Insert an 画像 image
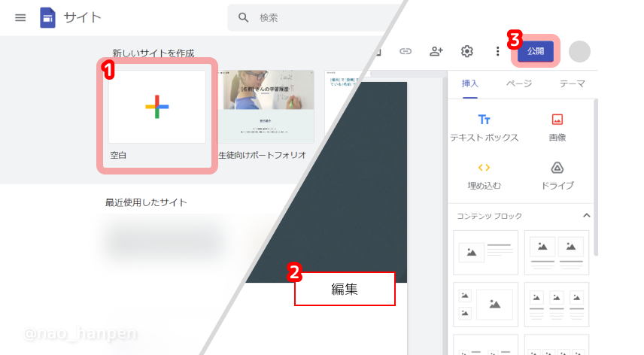The width and height of the screenshot is (644, 355). pos(557,128)
